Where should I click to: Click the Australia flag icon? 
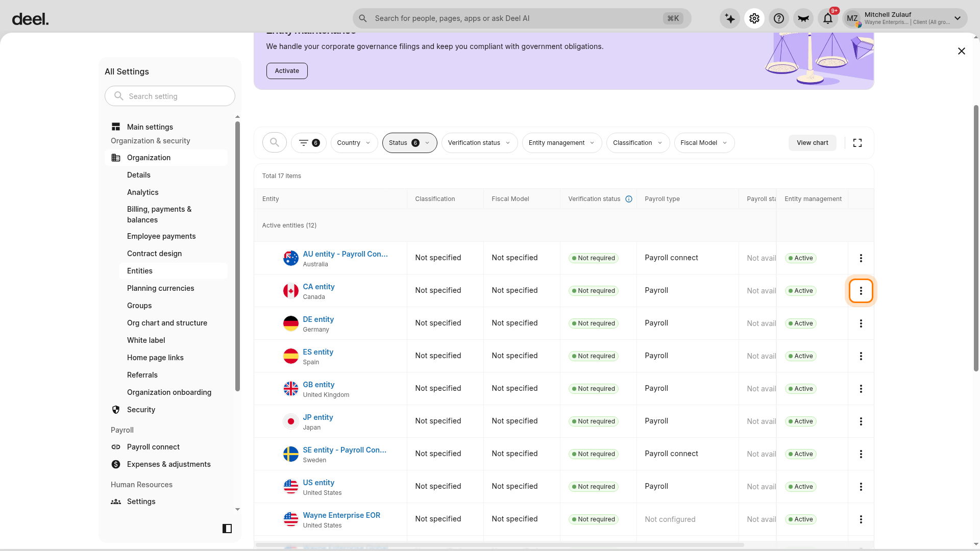(291, 258)
